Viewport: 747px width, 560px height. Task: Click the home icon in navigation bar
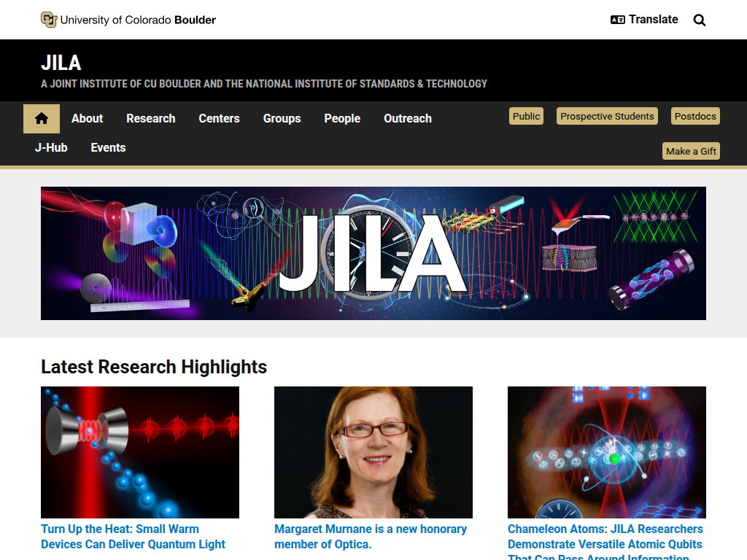[x=42, y=119]
